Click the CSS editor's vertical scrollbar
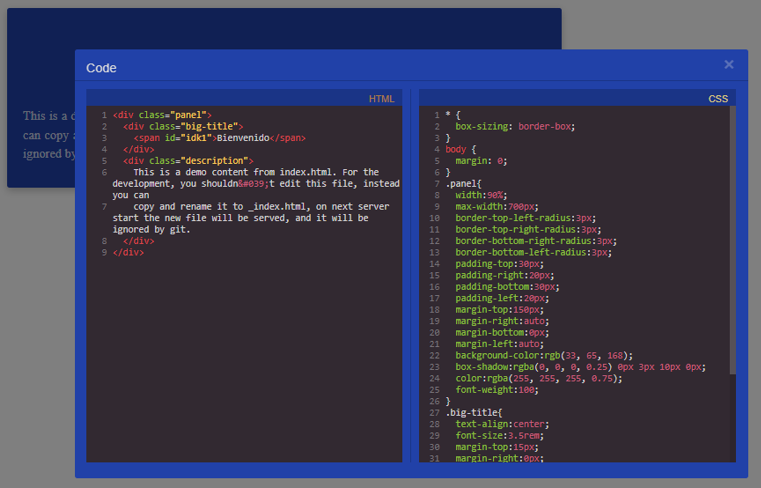Screen dimensions: 761x488 [x=732, y=240]
